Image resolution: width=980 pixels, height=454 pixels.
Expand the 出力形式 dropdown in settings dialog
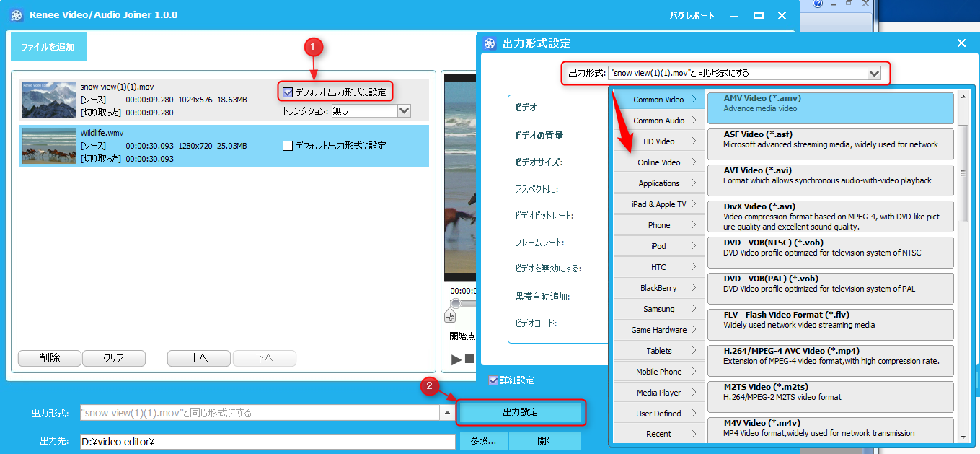point(874,73)
